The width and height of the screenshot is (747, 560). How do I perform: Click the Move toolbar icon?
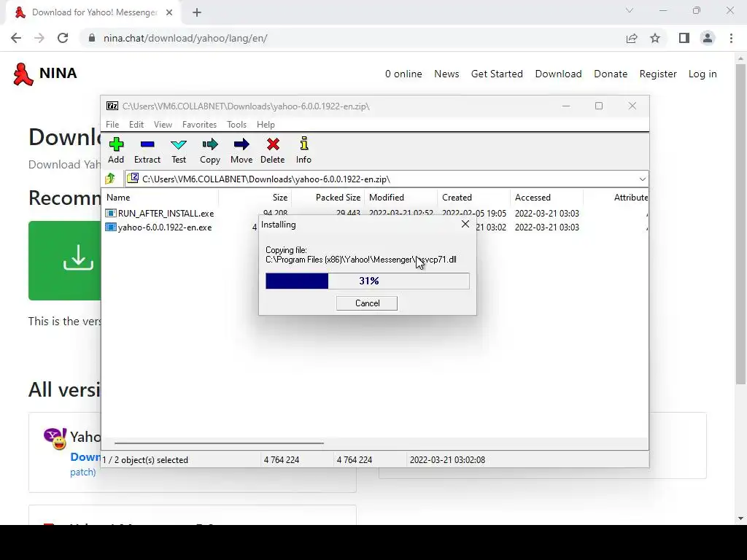click(x=241, y=145)
